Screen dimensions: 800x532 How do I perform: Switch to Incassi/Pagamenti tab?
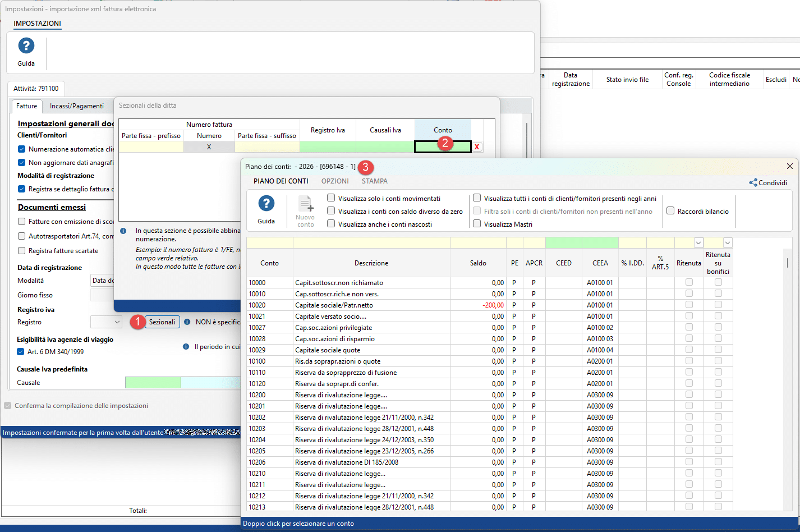coord(77,106)
